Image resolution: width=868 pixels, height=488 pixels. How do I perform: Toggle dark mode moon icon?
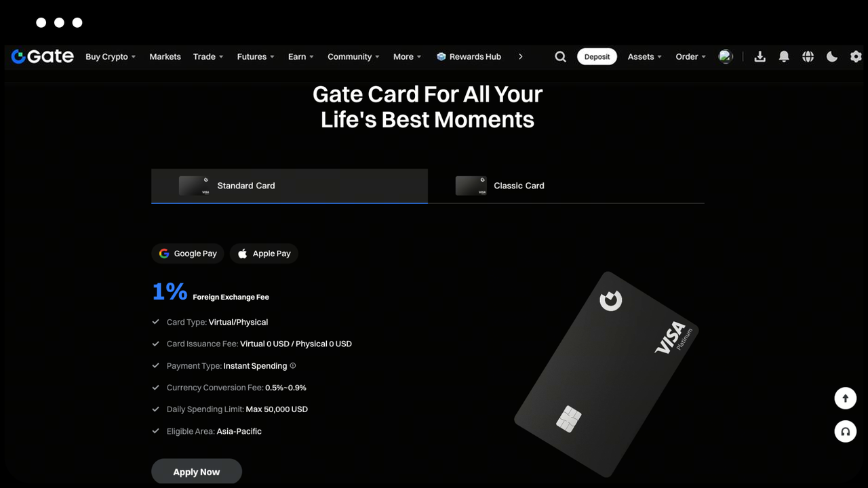pos(832,57)
